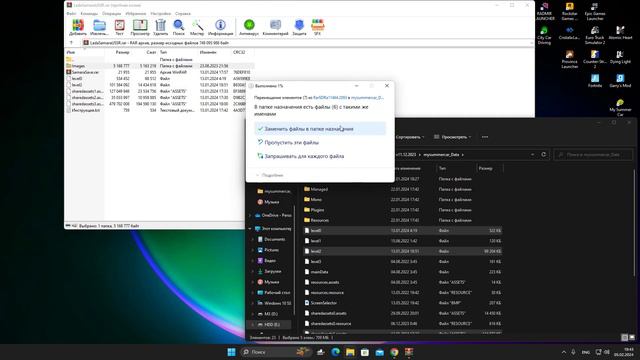
Task: Collapse the Этот компьютер tree node
Action: coord(250,229)
